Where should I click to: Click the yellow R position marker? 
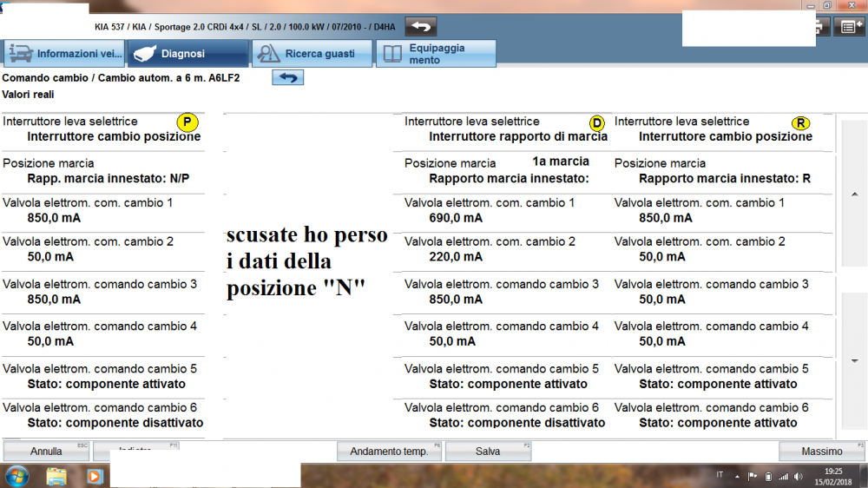(800, 123)
